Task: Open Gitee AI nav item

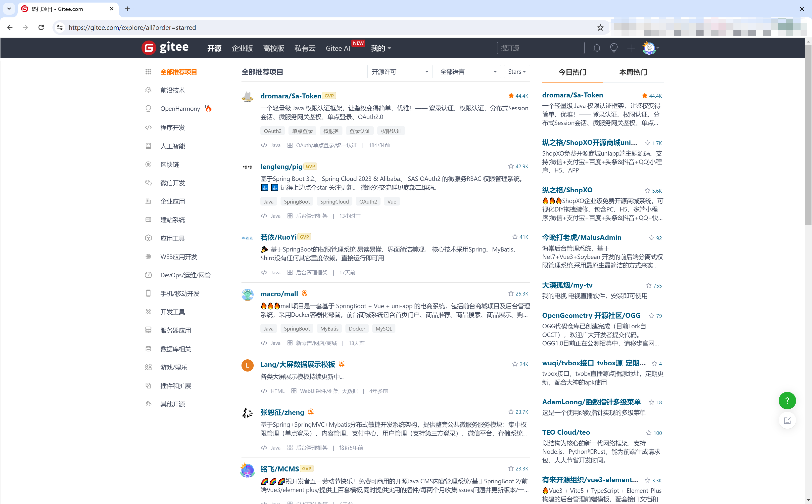Action: [x=338, y=48]
